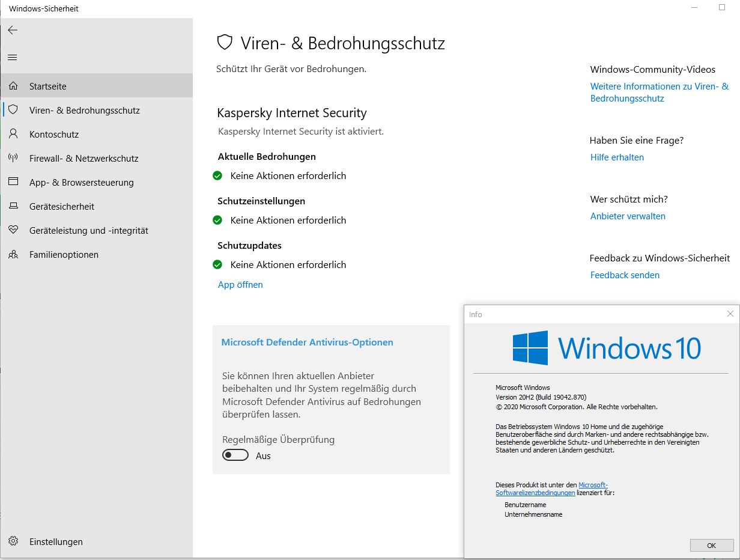Viewport: 740px width, 560px height.
Task: Click the back arrow icon
Action: [13, 30]
